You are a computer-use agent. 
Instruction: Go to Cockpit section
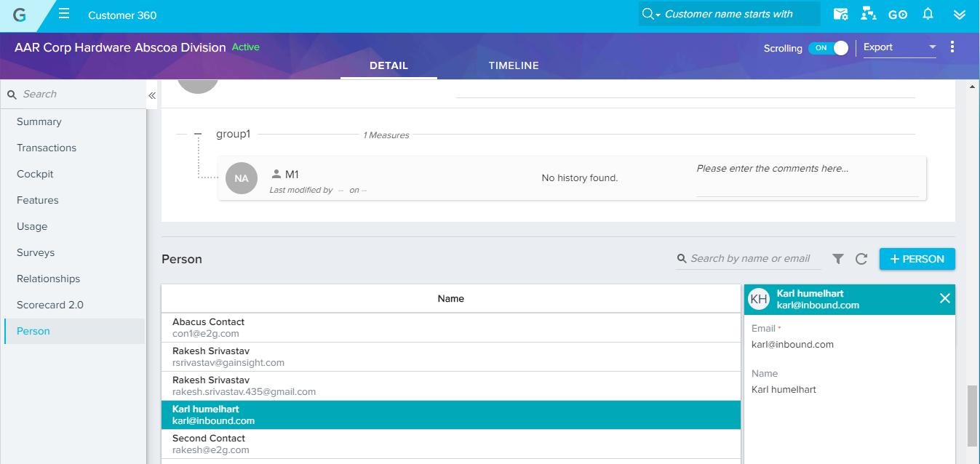click(x=35, y=174)
